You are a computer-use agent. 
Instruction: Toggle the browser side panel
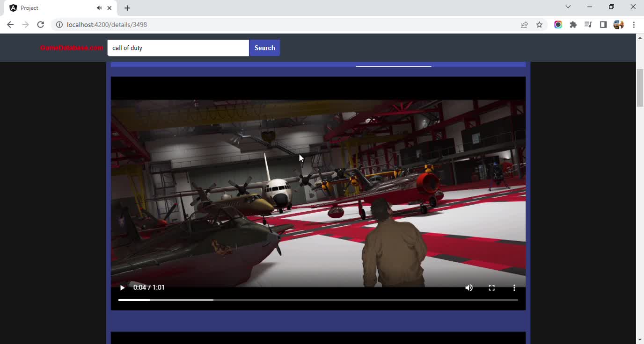click(603, 25)
